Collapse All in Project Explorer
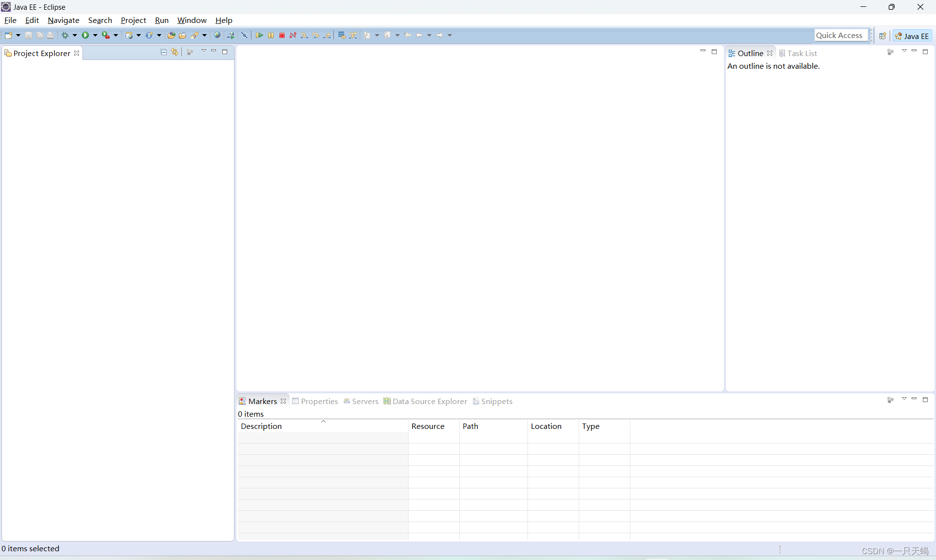This screenshot has width=936, height=560. tap(164, 52)
